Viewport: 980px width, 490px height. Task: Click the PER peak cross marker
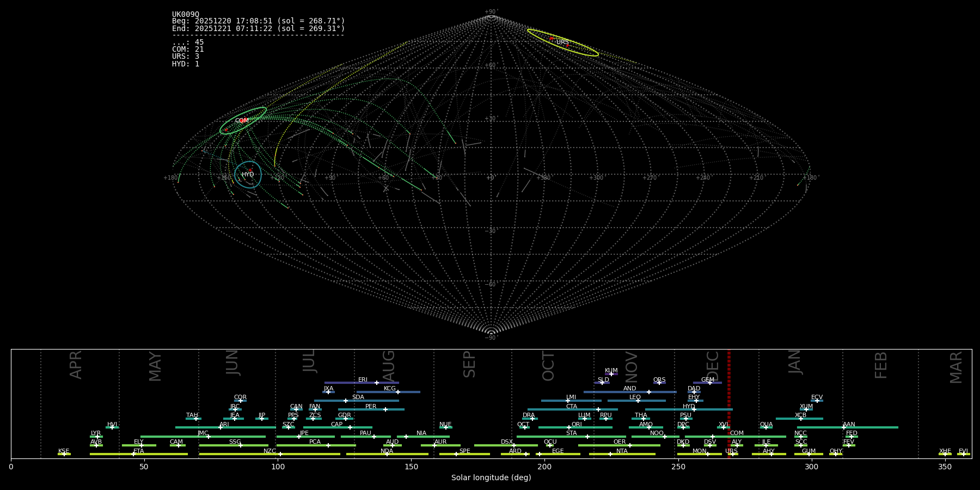click(x=385, y=409)
